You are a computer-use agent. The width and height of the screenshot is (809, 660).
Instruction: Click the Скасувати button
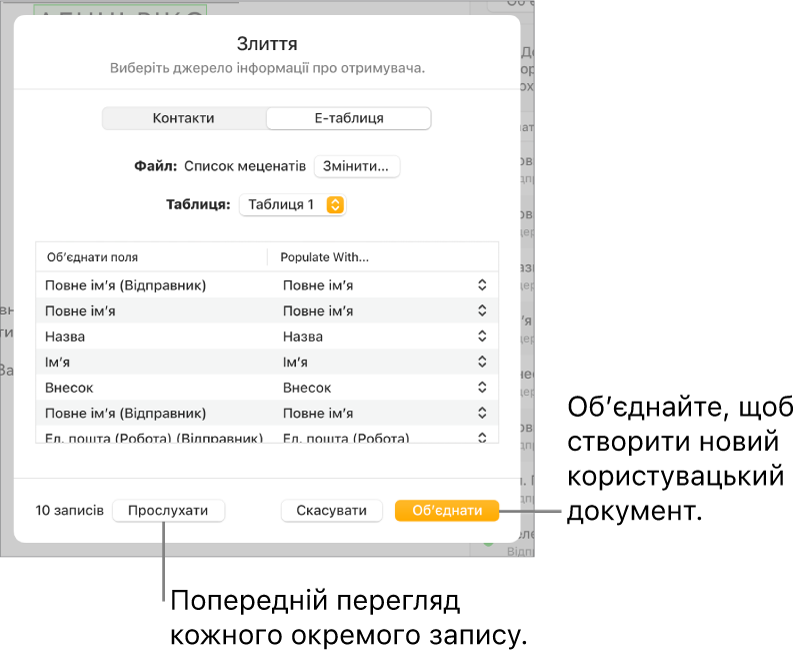click(x=332, y=511)
